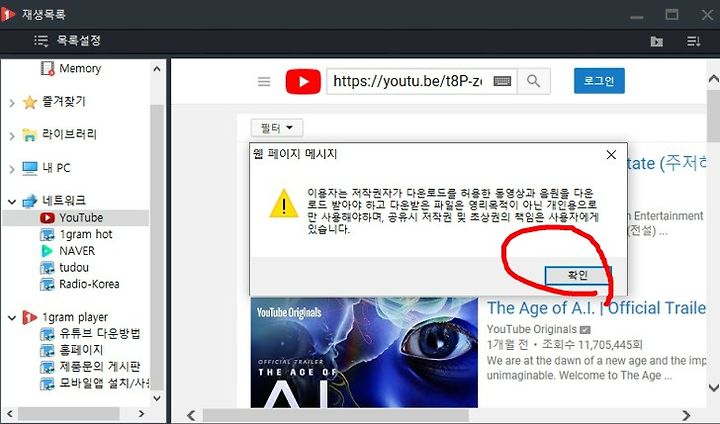
Task: Click the tudou page icon
Action: tap(47, 267)
